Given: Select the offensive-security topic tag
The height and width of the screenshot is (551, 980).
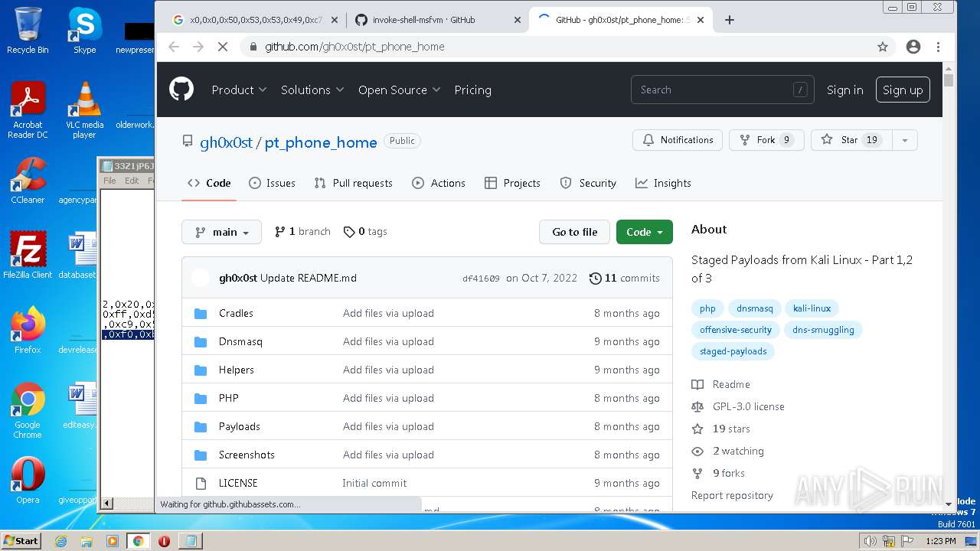Looking at the screenshot, I should tap(735, 330).
